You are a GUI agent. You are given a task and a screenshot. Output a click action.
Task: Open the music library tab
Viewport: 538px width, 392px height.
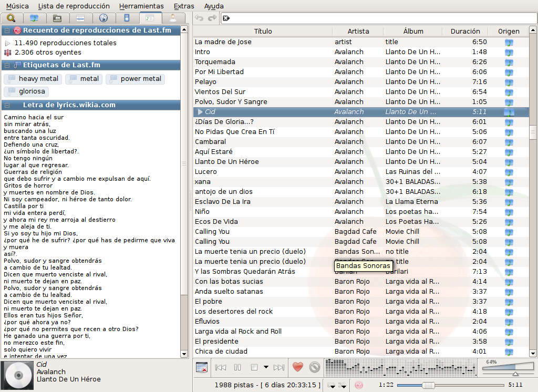[34, 18]
